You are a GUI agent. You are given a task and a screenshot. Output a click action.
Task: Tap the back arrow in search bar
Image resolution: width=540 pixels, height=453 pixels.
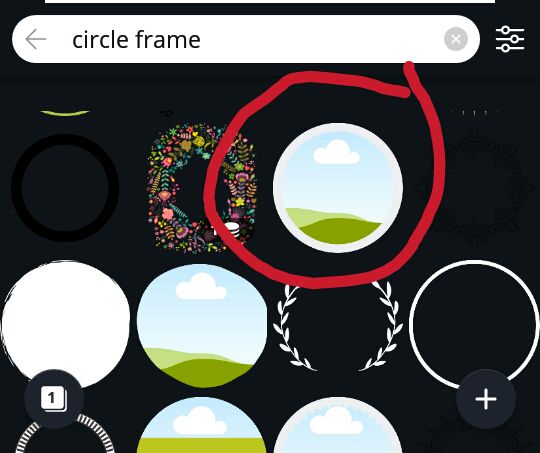coord(36,39)
